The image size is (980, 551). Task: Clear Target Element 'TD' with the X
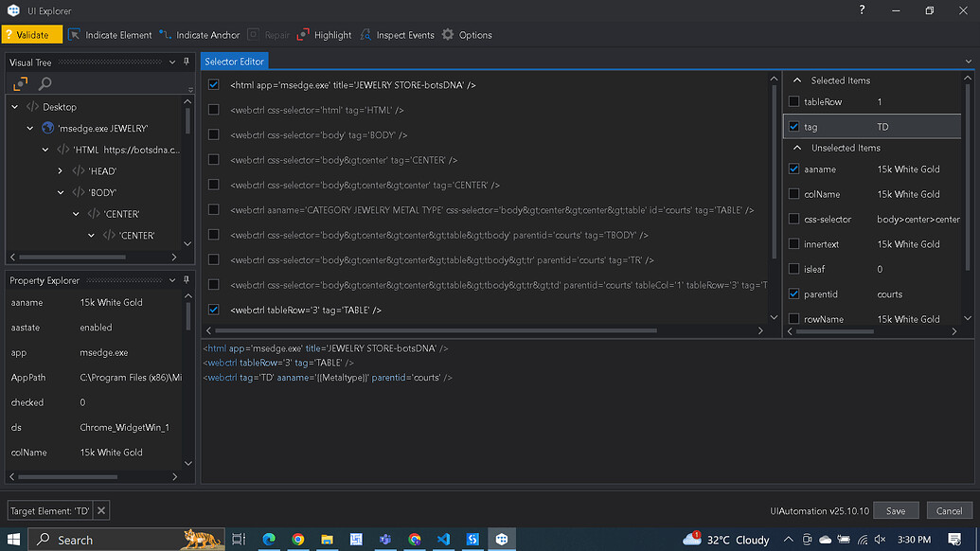click(x=101, y=510)
